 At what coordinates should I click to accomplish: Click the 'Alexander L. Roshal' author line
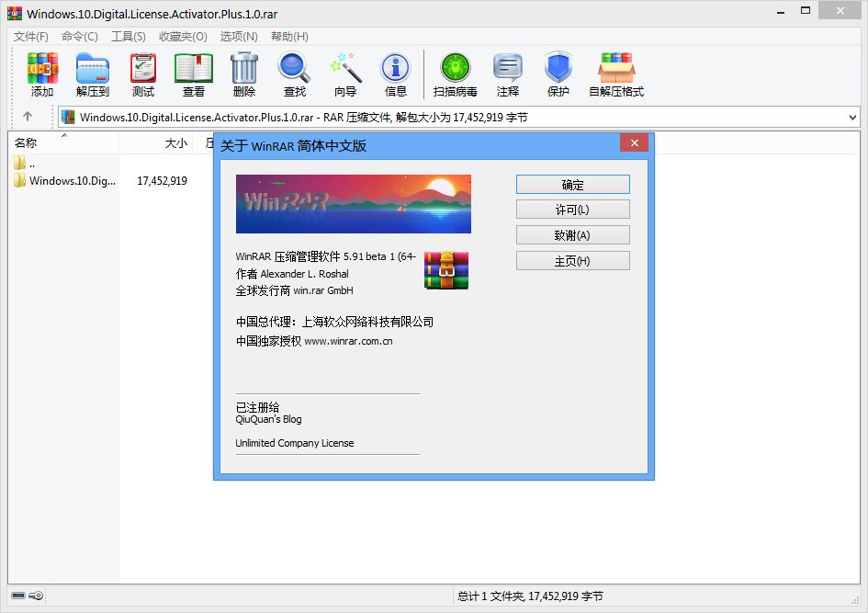click(x=292, y=274)
